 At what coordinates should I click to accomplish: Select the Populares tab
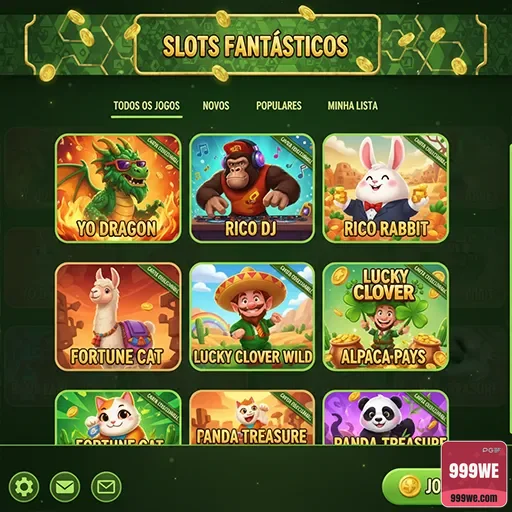pyautogui.click(x=279, y=106)
